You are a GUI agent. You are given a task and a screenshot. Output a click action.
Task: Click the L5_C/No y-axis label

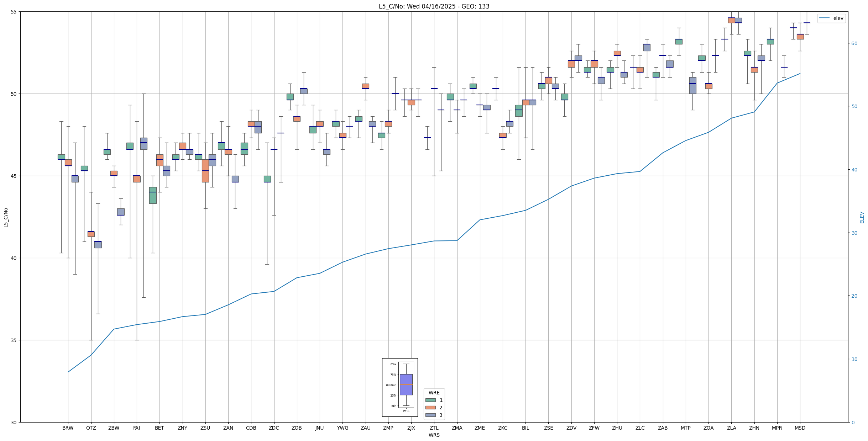pyautogui.click(x=6, y=217)
